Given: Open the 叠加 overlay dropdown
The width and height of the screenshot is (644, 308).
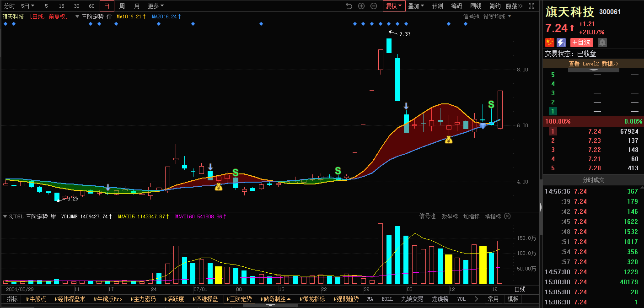Looking at the screenshot, I should coord(416,6).
